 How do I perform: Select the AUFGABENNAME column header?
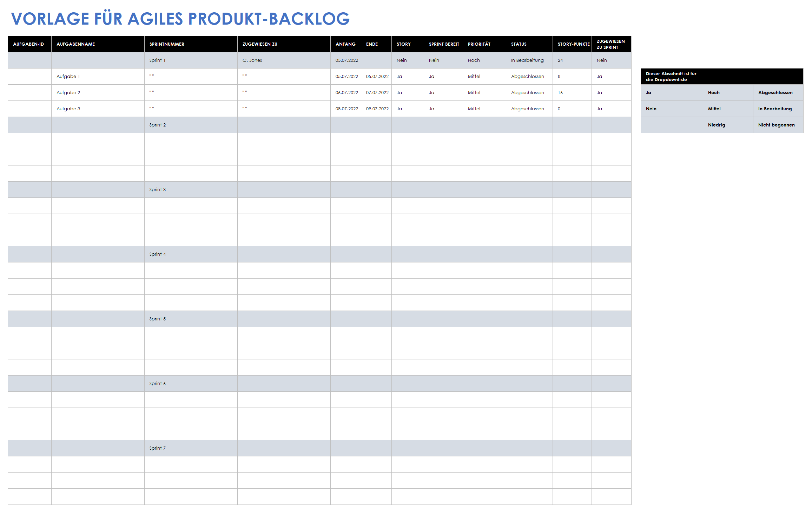(98, 44)
